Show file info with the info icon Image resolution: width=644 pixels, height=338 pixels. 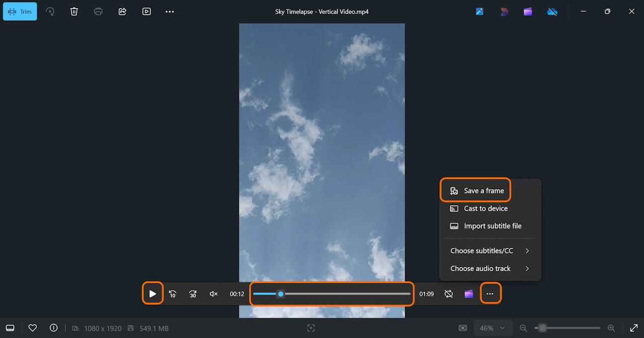[x=54, y=328]
